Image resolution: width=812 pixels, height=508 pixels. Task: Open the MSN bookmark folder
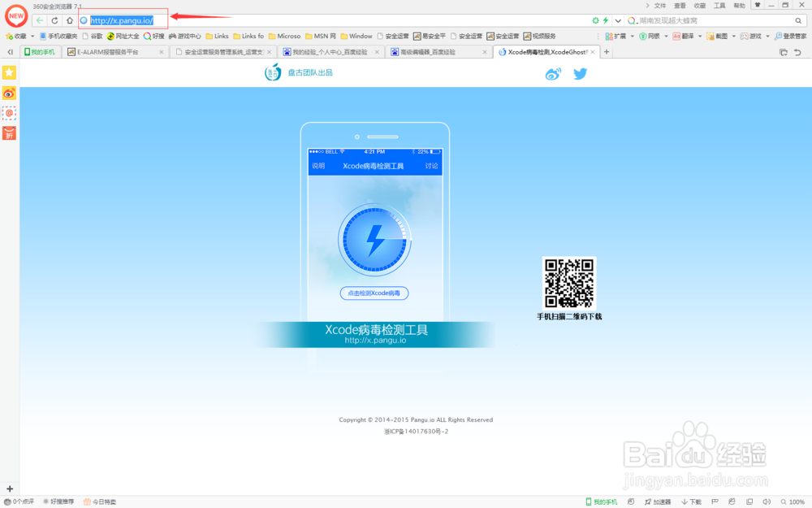pyautogui.click(x=321, y=37)
